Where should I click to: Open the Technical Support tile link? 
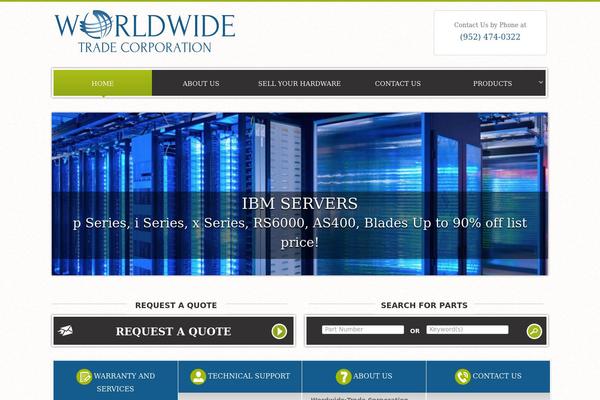pos(249,376)
